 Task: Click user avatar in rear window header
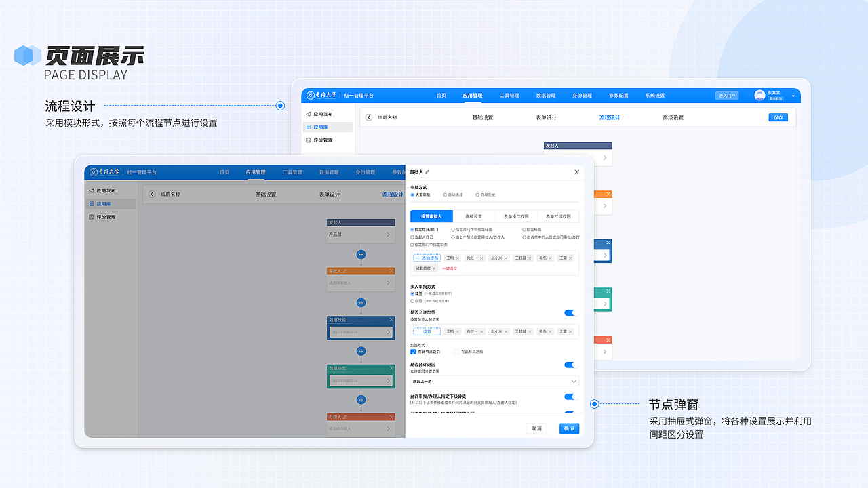(759, 96)
